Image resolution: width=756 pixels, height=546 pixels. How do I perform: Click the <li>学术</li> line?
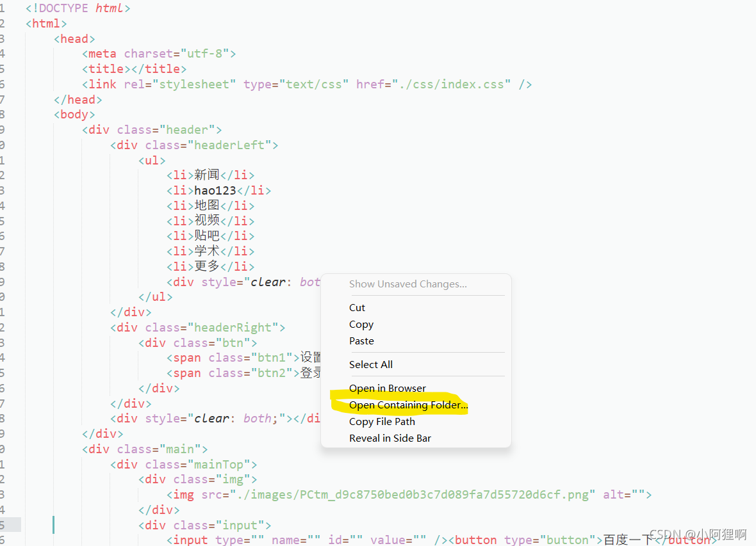point(211,251)
